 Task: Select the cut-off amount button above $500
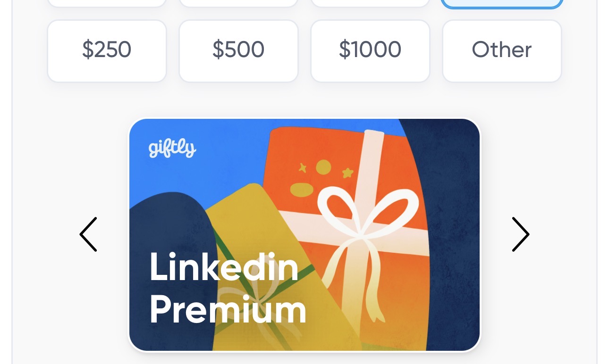(x=238, y=3)
